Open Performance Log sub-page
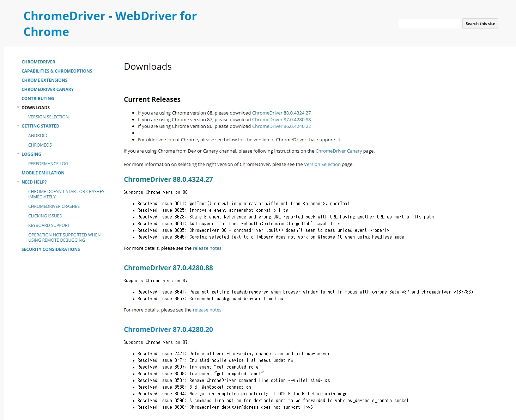The height and width of the screenshot is (420, 516). pos(48,163)
